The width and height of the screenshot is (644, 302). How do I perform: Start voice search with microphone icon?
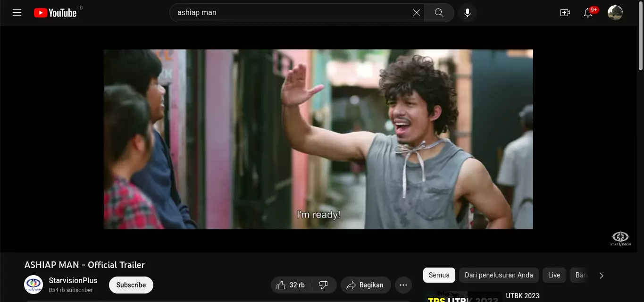pos(468,13)
